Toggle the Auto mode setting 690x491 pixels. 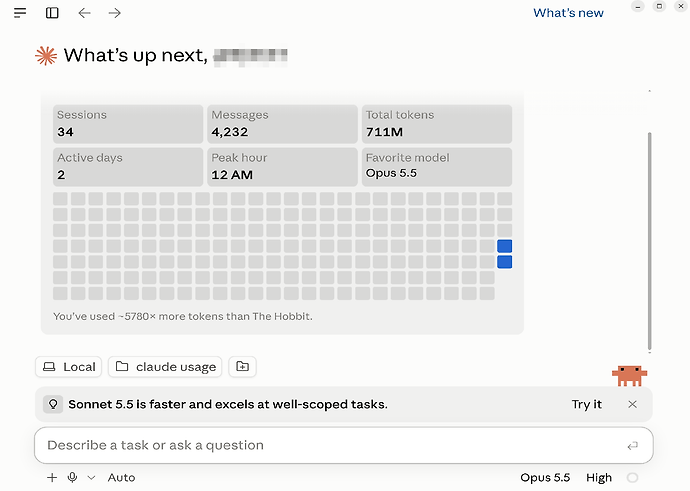121,477
